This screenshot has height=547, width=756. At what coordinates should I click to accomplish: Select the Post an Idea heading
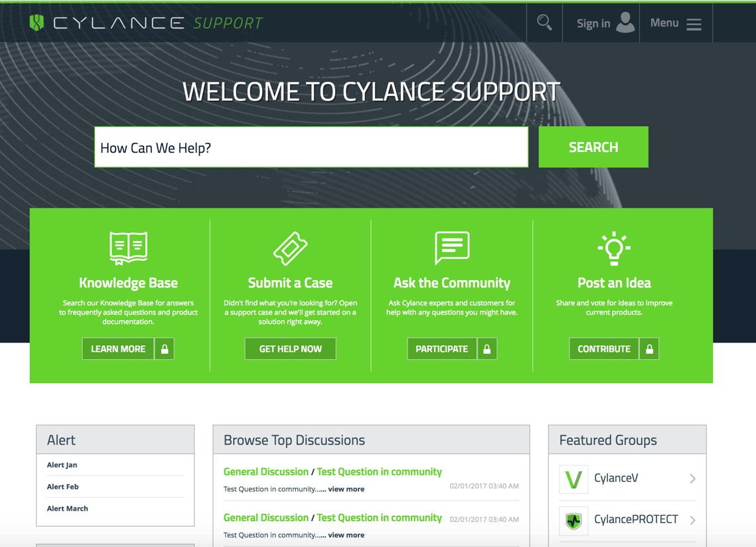click(x=614, y=283)
